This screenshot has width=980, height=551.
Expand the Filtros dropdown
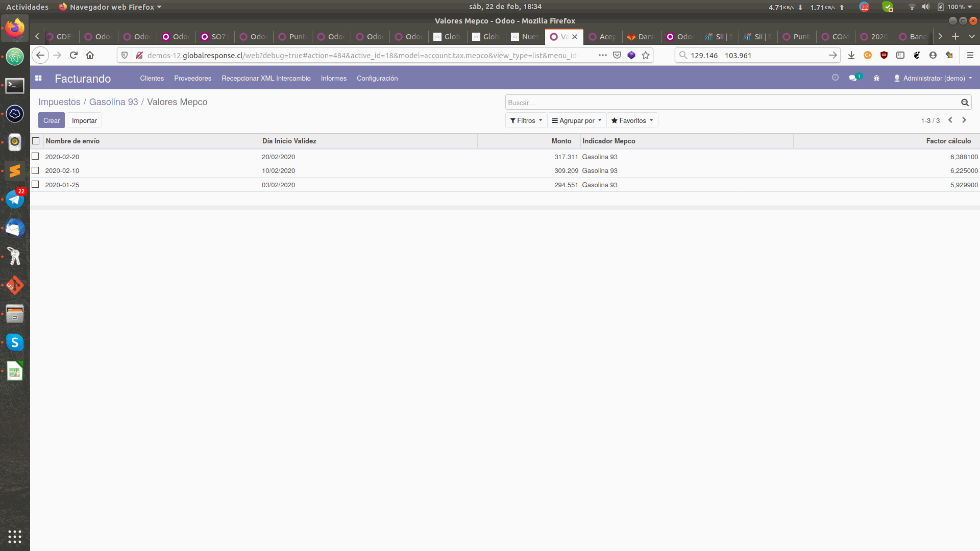[526, 120]
